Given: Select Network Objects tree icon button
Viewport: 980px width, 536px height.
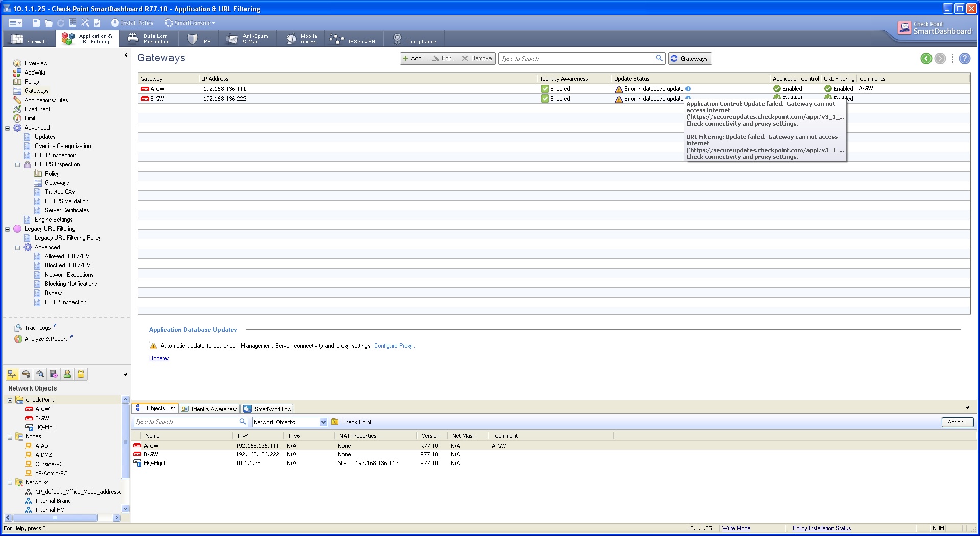Looking at the screenshot, I should click(x=12, y=374).
